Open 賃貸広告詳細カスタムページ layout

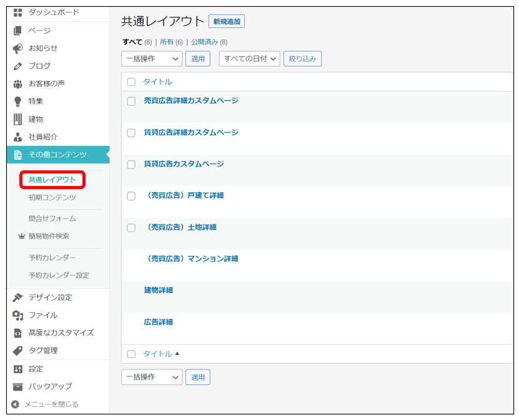(191, 132)
